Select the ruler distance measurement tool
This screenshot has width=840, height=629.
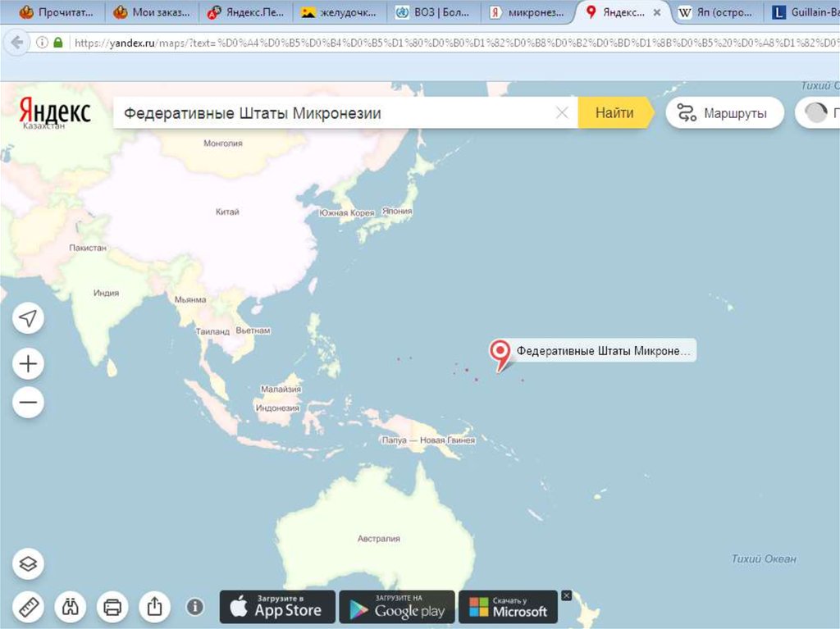click(29, 607)
